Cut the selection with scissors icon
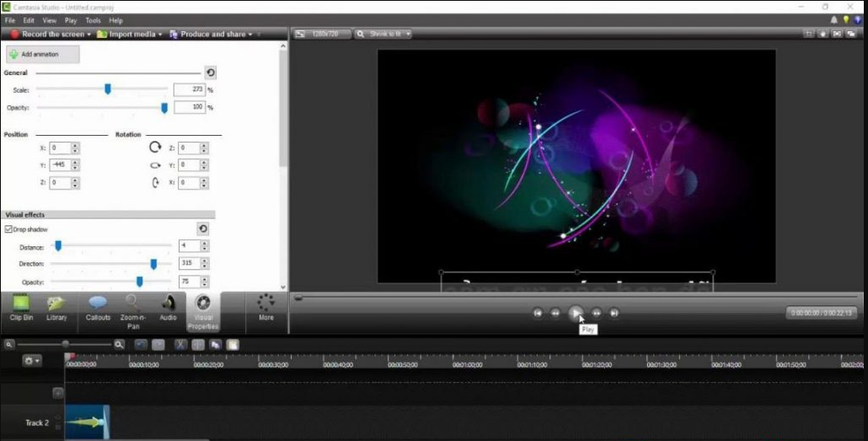Viewport: 868px width, 441px height. pyautogui.click(x=179, y=345)
